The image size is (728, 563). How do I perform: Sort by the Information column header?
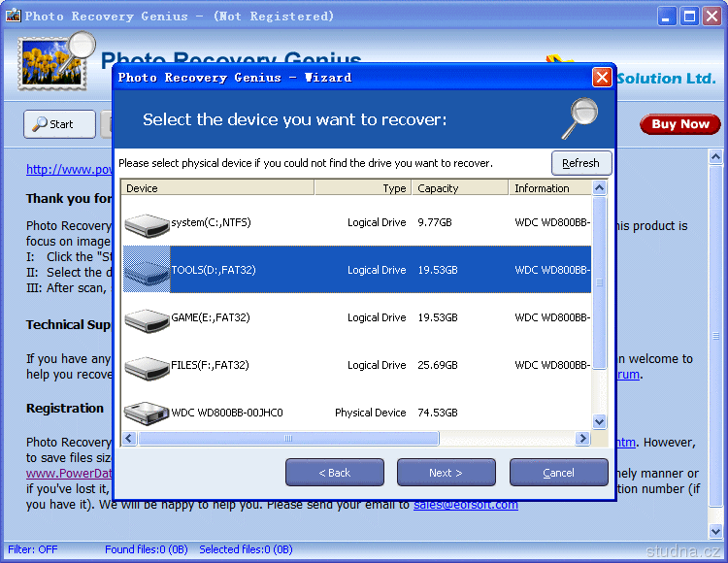(550, 188)
